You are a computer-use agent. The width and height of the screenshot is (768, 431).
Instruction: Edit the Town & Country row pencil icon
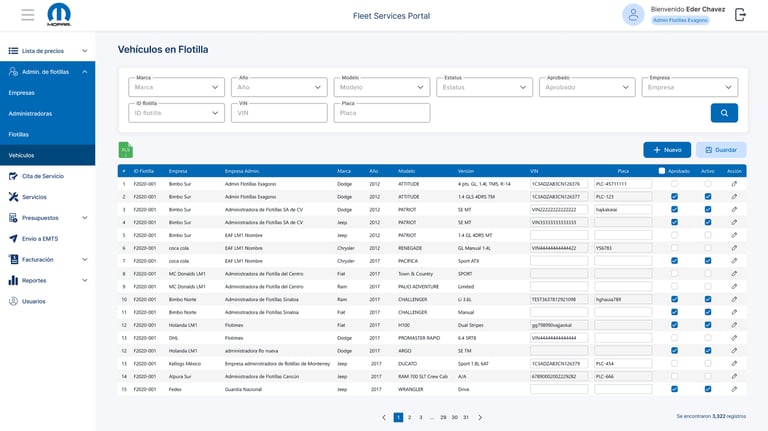(734, 274)
